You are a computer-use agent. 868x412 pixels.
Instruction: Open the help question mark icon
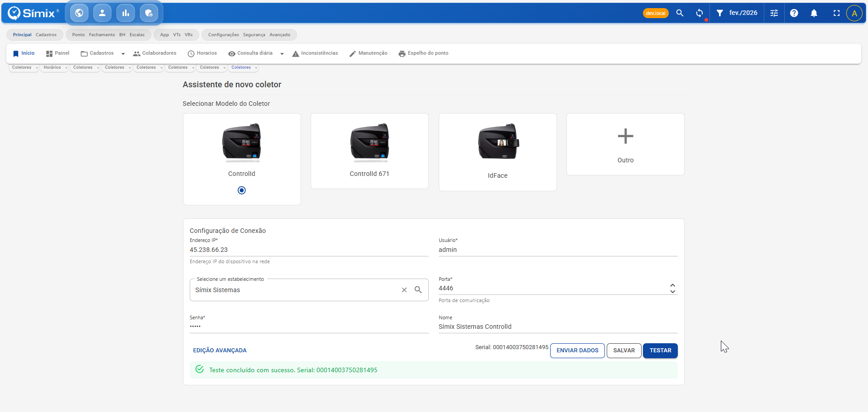794,13
